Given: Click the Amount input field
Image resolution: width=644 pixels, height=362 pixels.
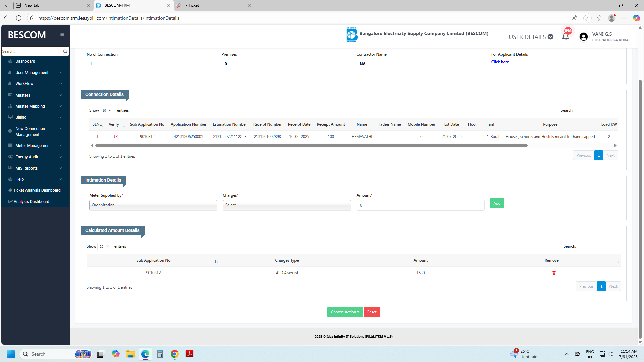Looking at the screenshot, I should (x=420, y=205).
